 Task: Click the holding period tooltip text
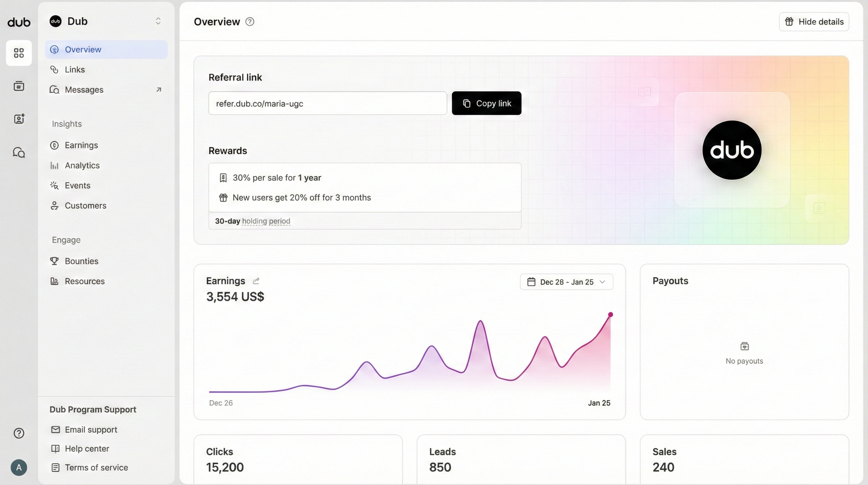point(266,221)
